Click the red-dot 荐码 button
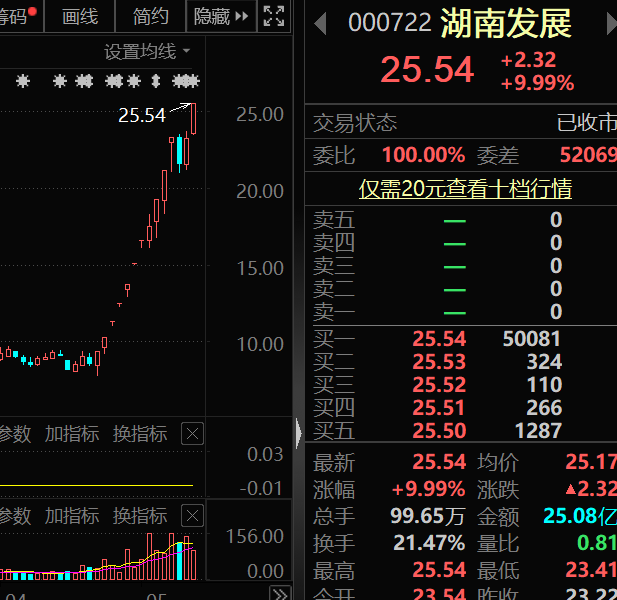The height and width of the screenshot is (600, 617). pos(19,16)
